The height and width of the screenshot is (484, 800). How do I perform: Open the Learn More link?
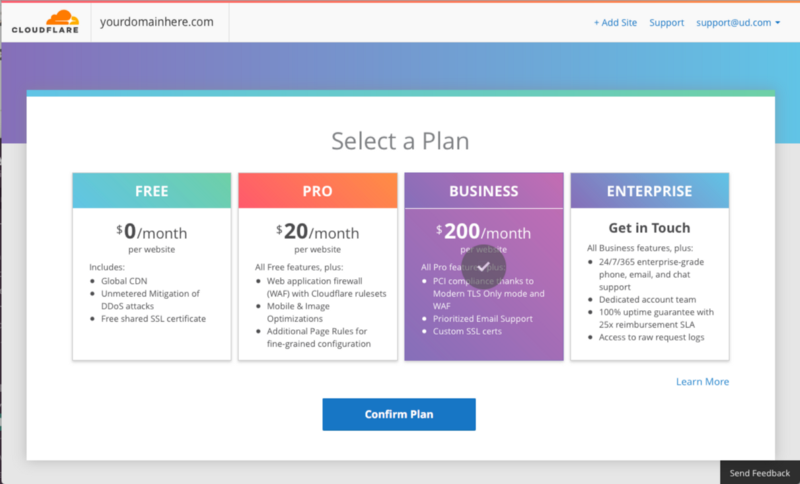pos(703,381)
